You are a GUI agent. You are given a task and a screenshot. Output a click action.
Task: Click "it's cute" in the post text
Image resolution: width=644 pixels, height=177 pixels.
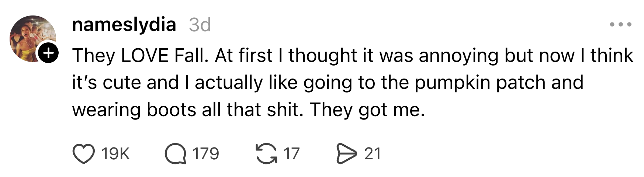pyautogui.click(x=107, y=83)
